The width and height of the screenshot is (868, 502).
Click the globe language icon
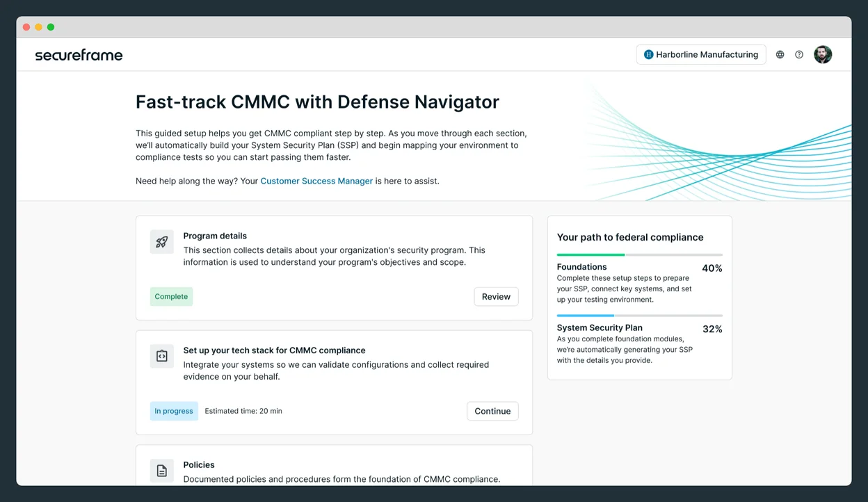(780, 54)
